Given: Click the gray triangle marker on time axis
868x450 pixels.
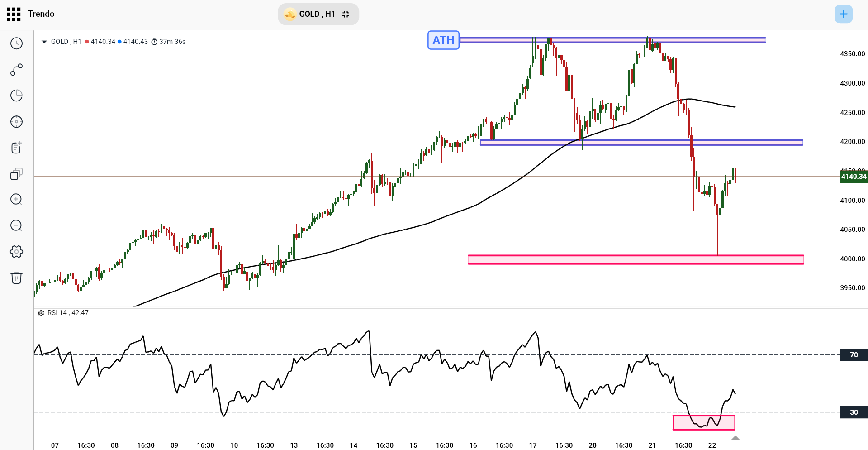Looking at the screenshot, I should coord(735,438).
